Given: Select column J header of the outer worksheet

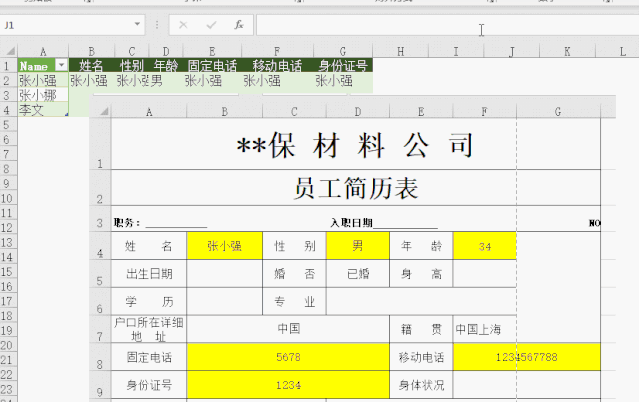Looking at the screenshot, I should click(511, 51).
